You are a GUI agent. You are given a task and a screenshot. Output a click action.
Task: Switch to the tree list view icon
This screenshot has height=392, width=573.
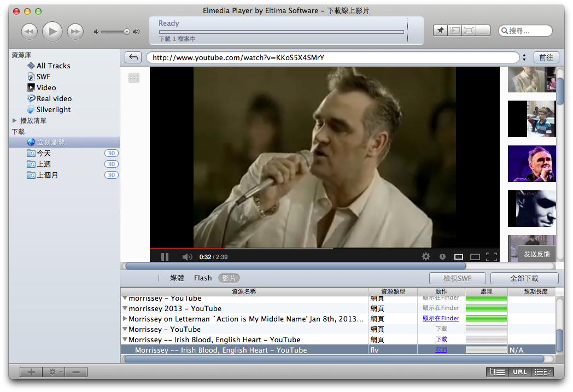[497, 372]
